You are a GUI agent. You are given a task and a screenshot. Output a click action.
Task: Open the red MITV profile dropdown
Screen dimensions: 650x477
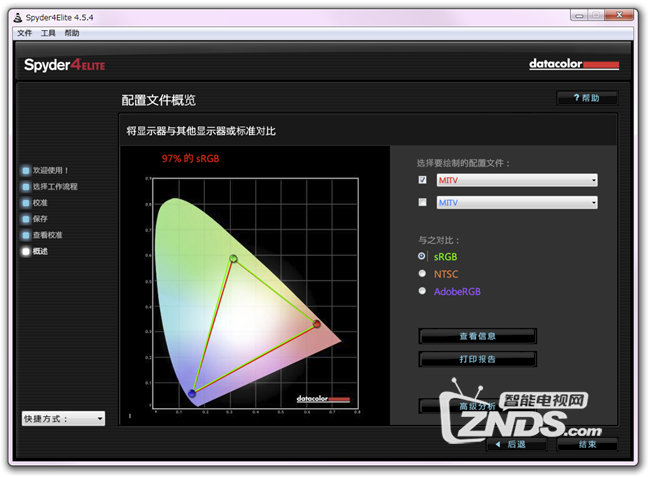[517, 180]
